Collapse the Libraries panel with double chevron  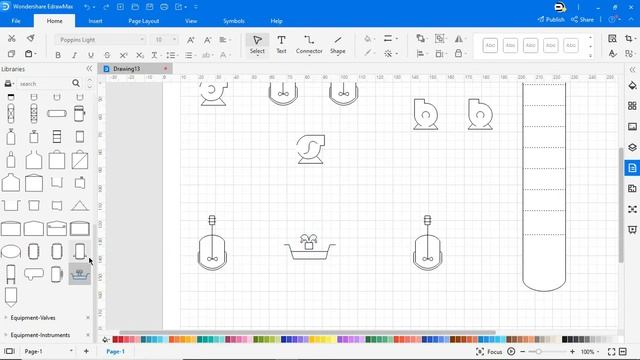[x=89, y=69]
